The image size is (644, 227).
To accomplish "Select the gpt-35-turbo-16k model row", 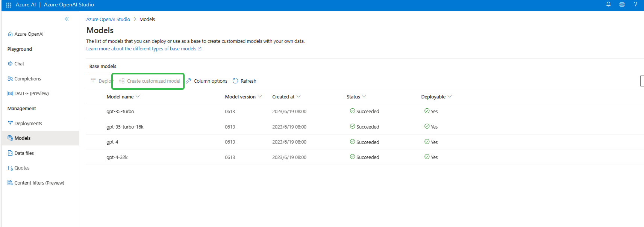I will click(x=365, y=127).
